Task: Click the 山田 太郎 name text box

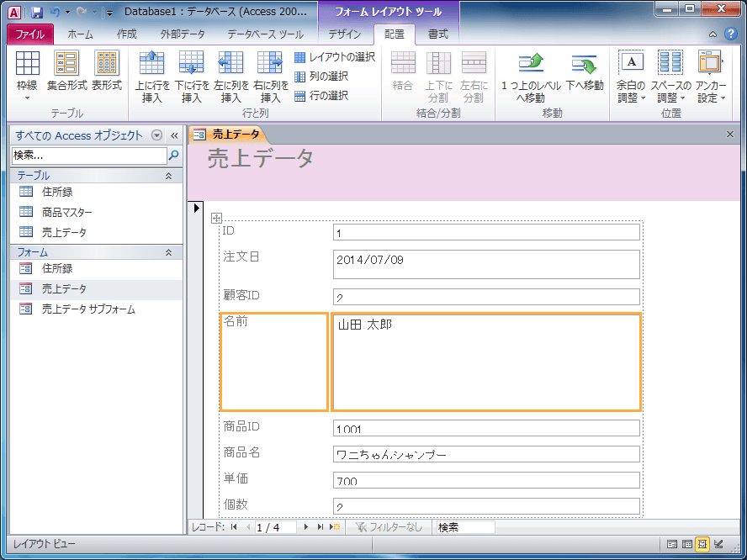Action: [x=486, y=362]
